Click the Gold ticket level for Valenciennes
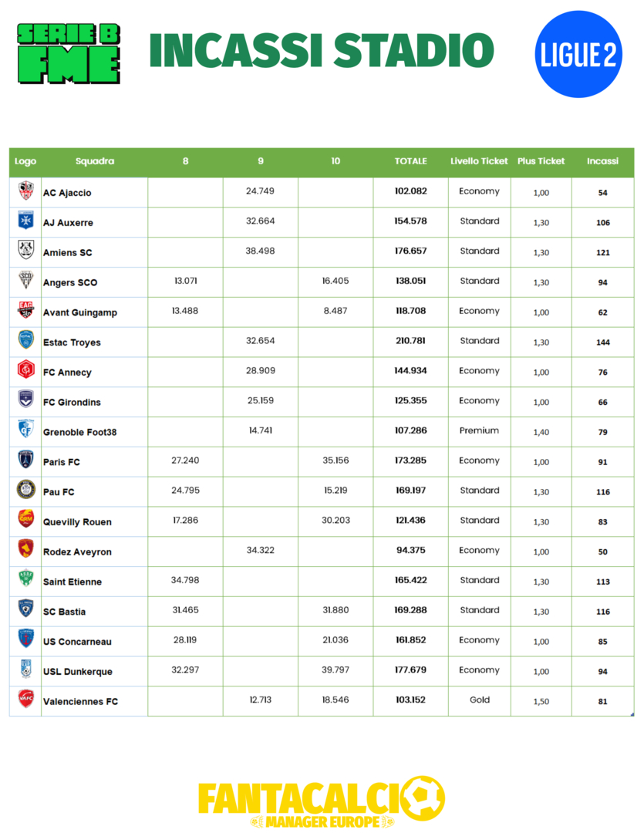The image size is (644, 833). (x=479, y=700)
